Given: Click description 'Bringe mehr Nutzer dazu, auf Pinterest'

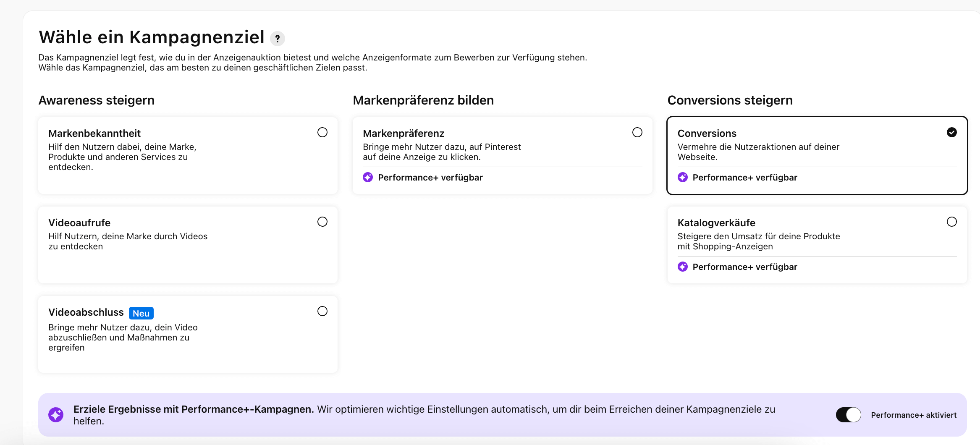Looking at the screenshot, I should click(442, 152).
